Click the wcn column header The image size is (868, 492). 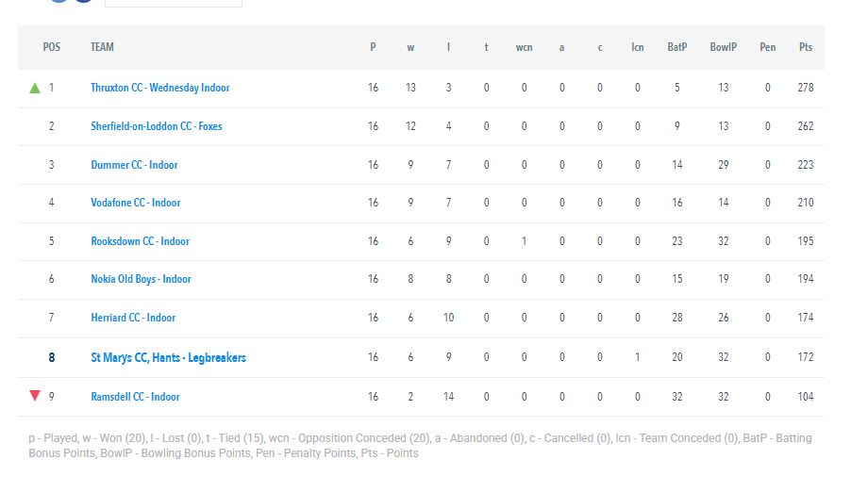(524, 47)
